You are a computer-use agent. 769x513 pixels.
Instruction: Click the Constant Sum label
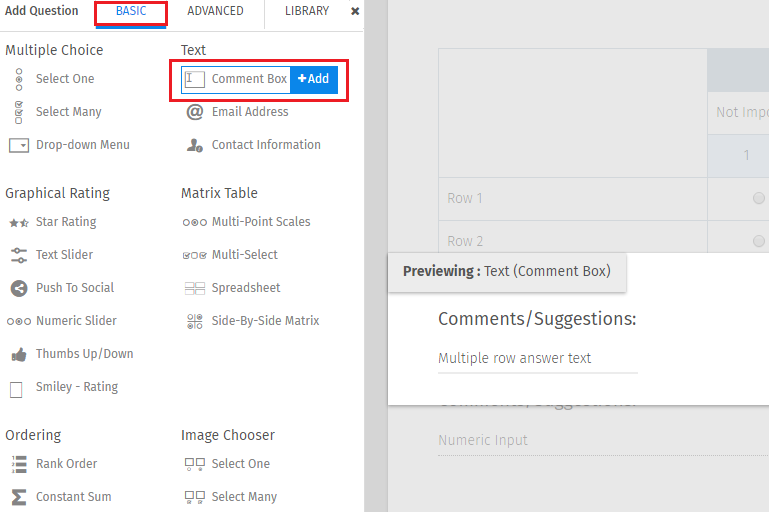click(74, 497)
